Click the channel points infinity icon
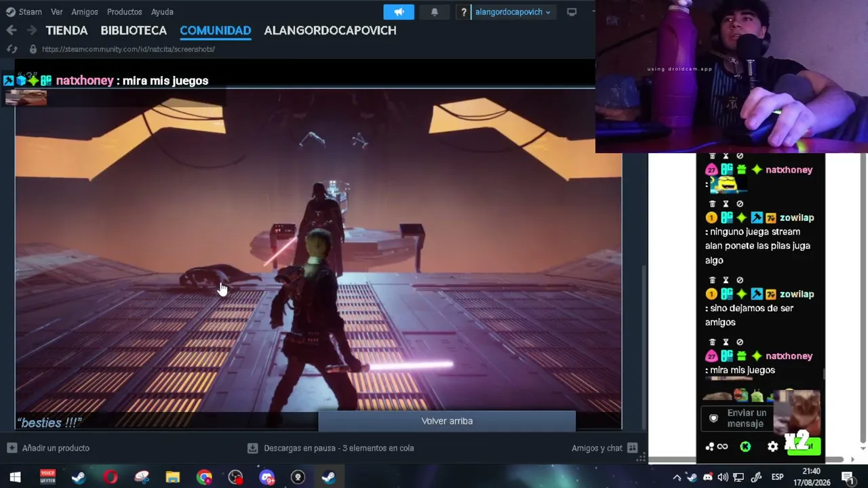 point(716,446)
